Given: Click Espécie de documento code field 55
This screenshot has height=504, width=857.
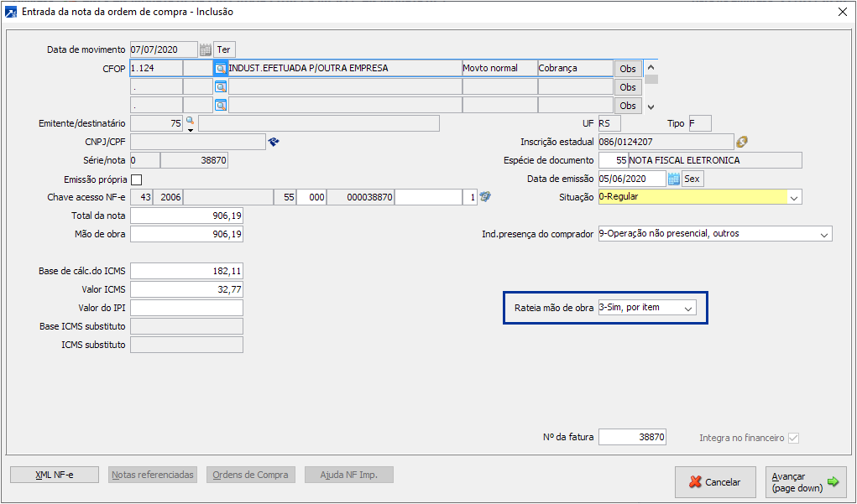Looking at the screenshot, I should (614, 160).
